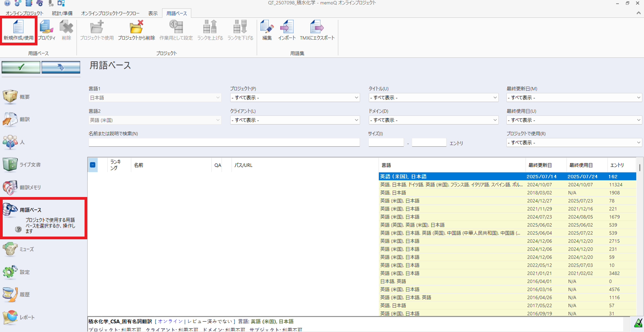
Task: Select the highlighted row with 162 entries
Action: tap(507, 176)
